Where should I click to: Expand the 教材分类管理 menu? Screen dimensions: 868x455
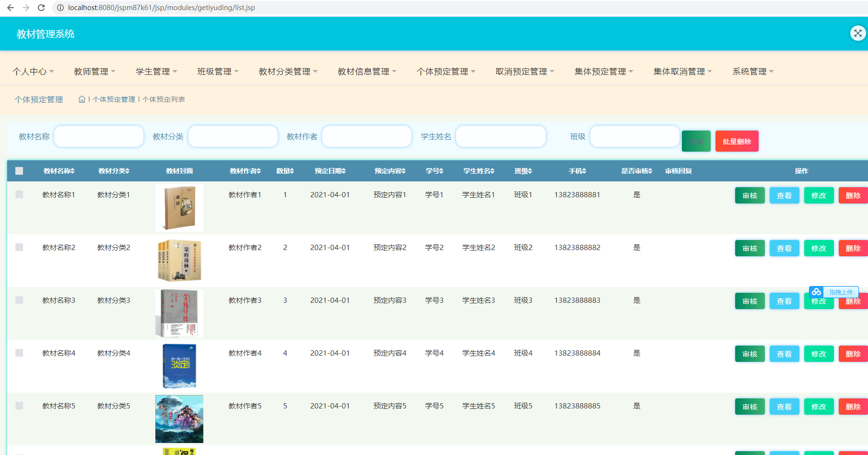click(288, 72)
